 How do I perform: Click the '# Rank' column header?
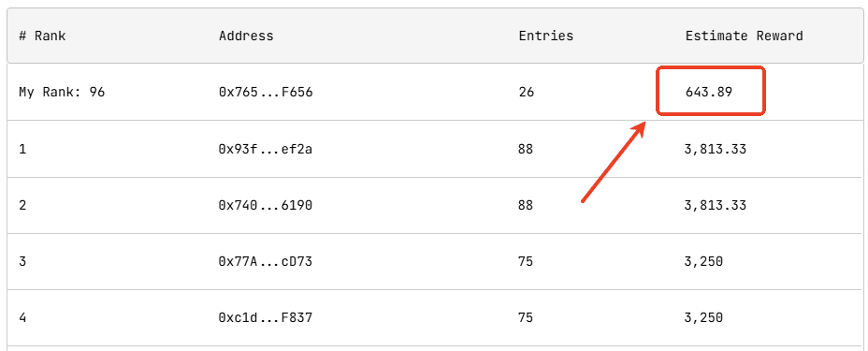[42, 36]
